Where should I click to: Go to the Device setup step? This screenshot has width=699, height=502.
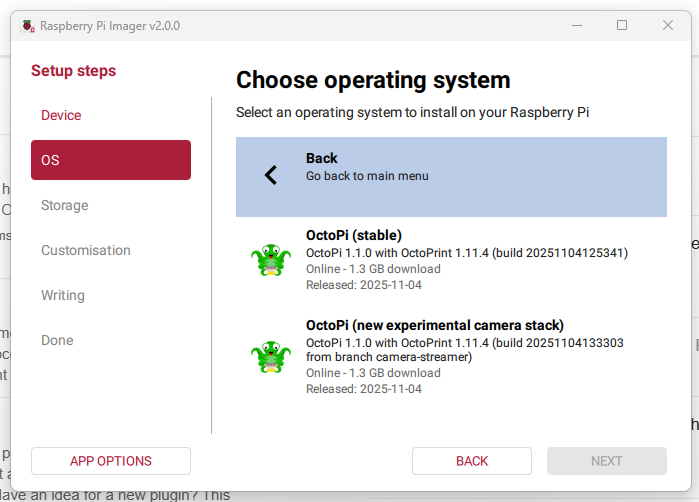pyautogui.click(x=61, y=115)
